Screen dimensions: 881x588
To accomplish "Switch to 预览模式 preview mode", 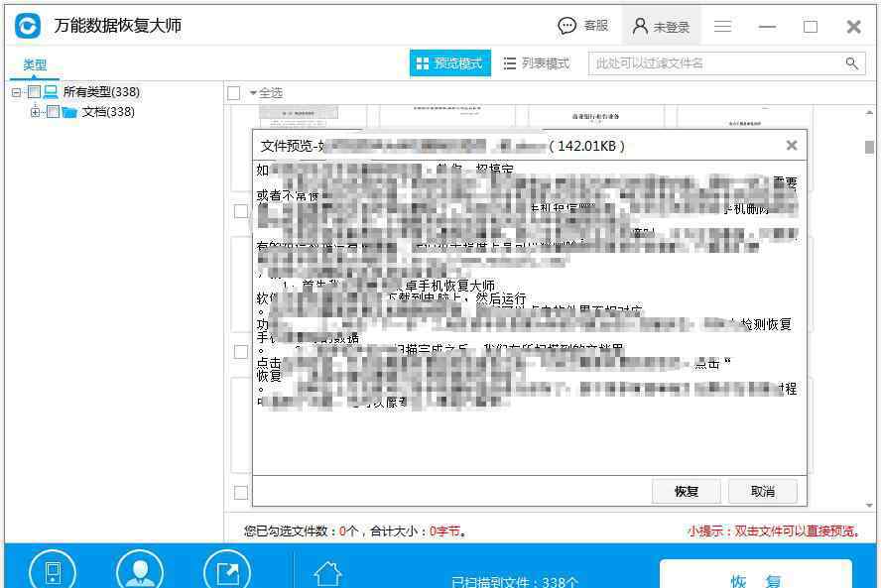I will [x=450, y=62].
